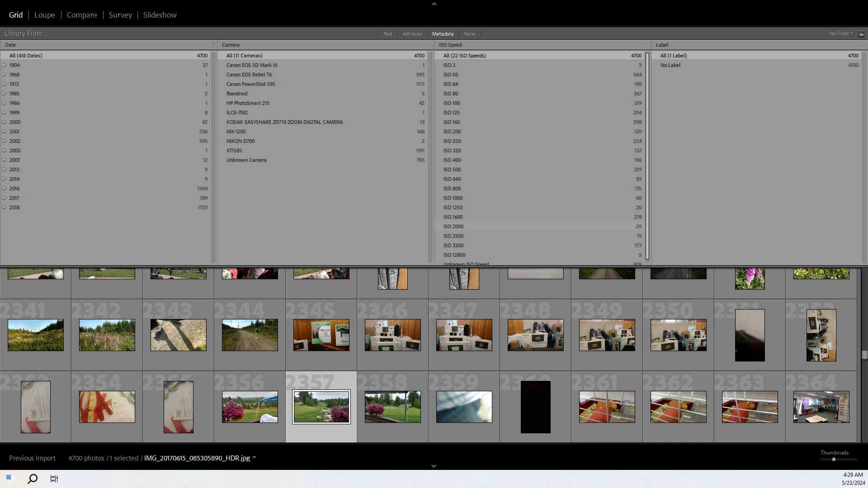Toggle the filter lock icon
Screen dimensions: 868x488
coord(861,33)
